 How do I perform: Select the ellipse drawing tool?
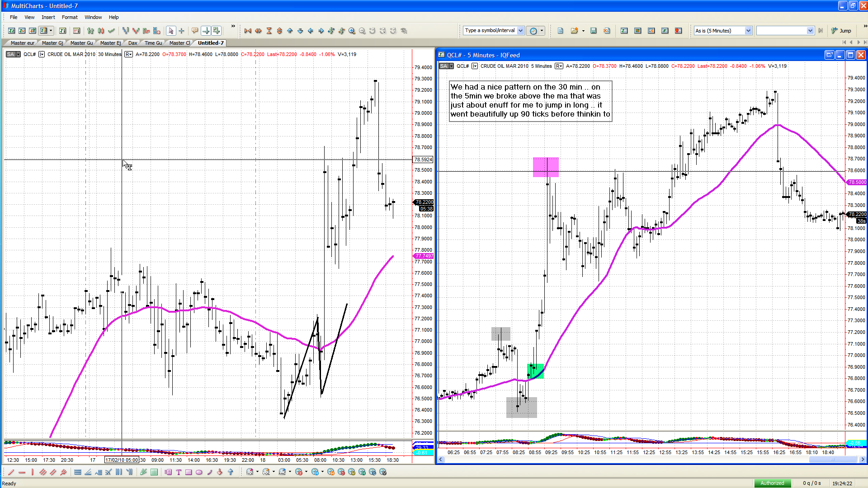pyautogui.click(x=199, y=472)
